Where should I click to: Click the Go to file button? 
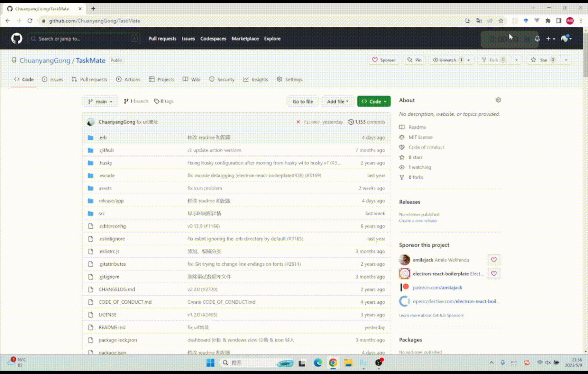pos(302,101)
